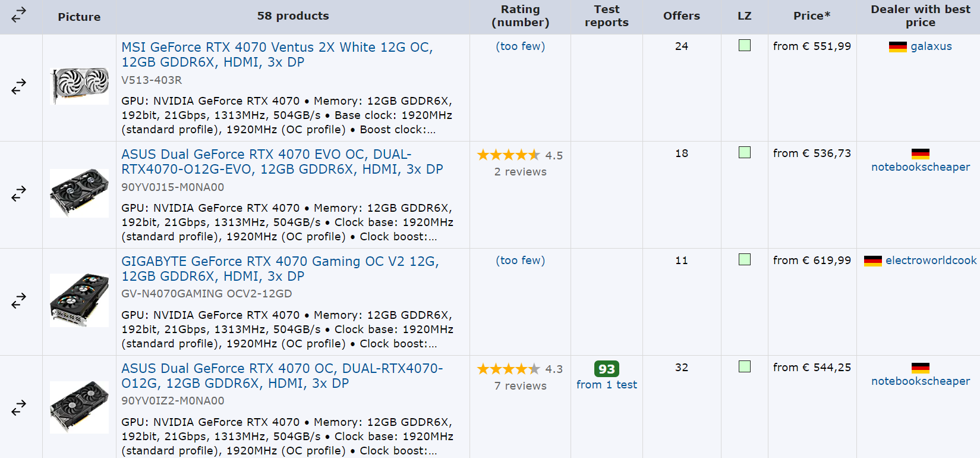The height and width of the screenshot is (458, 980).
Task: Click star rating 4.3 for ASUS Dual OC
Action: point(509,369)
